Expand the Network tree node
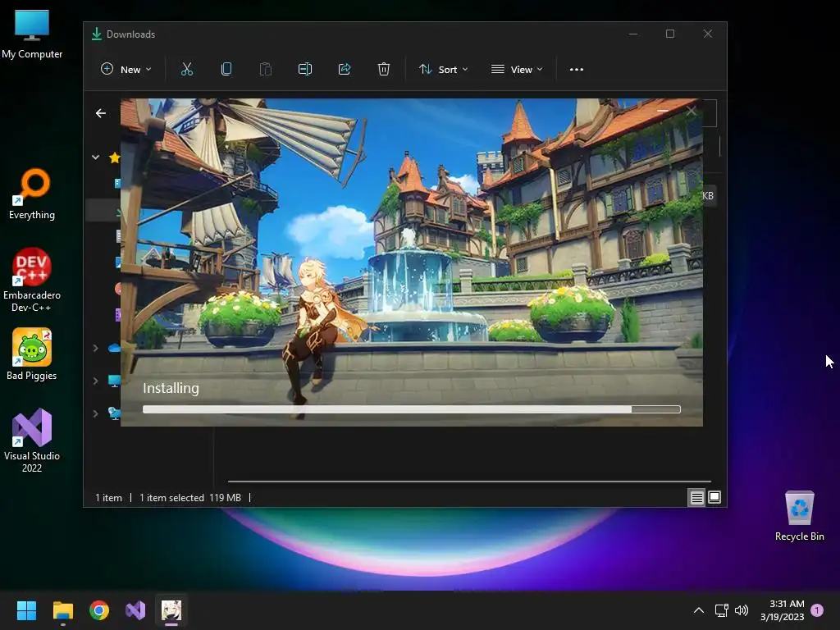This screenshot has width=840, height=630. coord(95,413)
